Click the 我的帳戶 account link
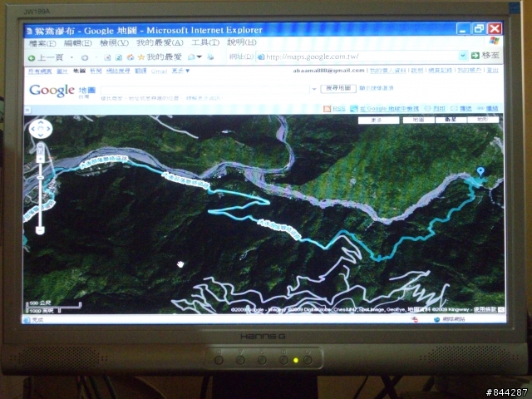The height and width of the screenshot is (399, 532). point(469,70)
